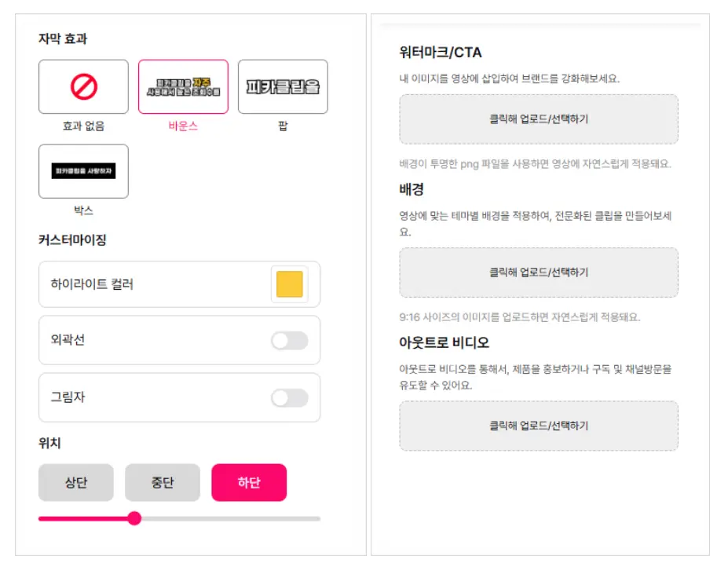Set subtitle position to 중단
Viewport: 728px width, 574px height.
coord(163,483)
